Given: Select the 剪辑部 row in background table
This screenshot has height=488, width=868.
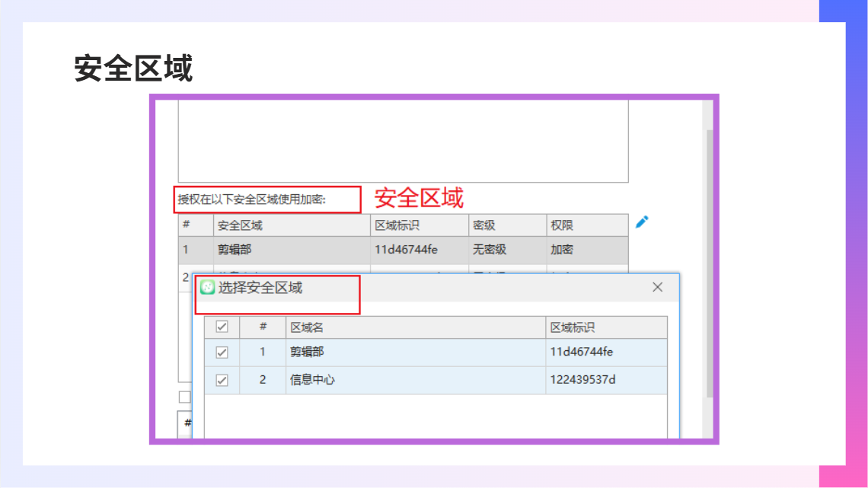Looking at the screenshot, I should tap(403, 250).
